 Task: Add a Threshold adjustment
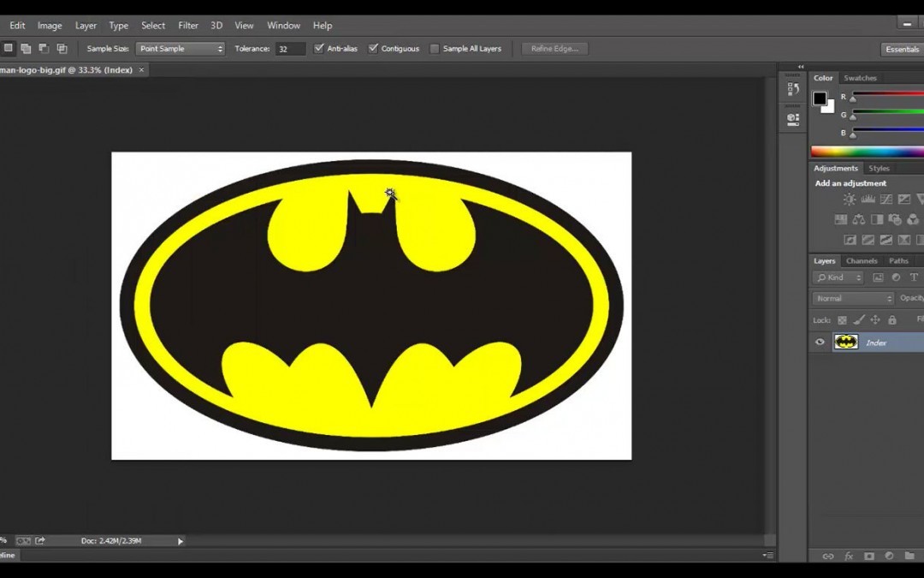(885, 240)
